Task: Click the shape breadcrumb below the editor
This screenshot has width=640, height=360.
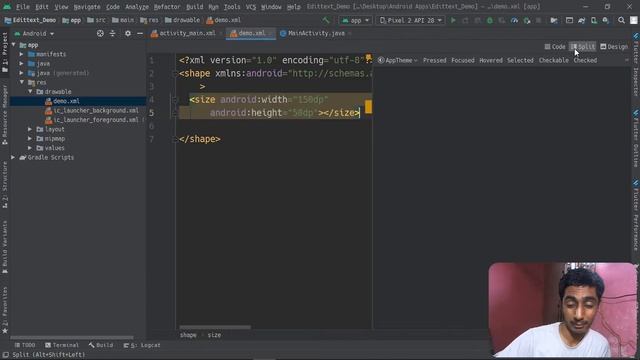Action: (188, 335)
